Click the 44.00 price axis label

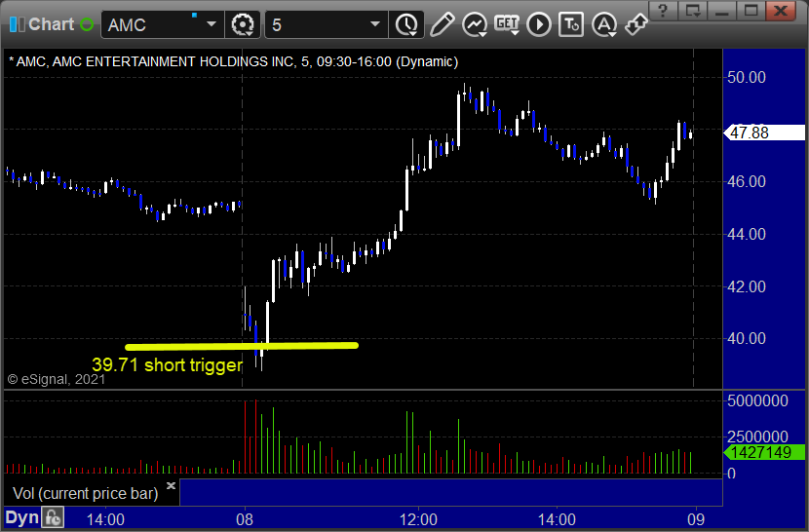tap(746, 234)
